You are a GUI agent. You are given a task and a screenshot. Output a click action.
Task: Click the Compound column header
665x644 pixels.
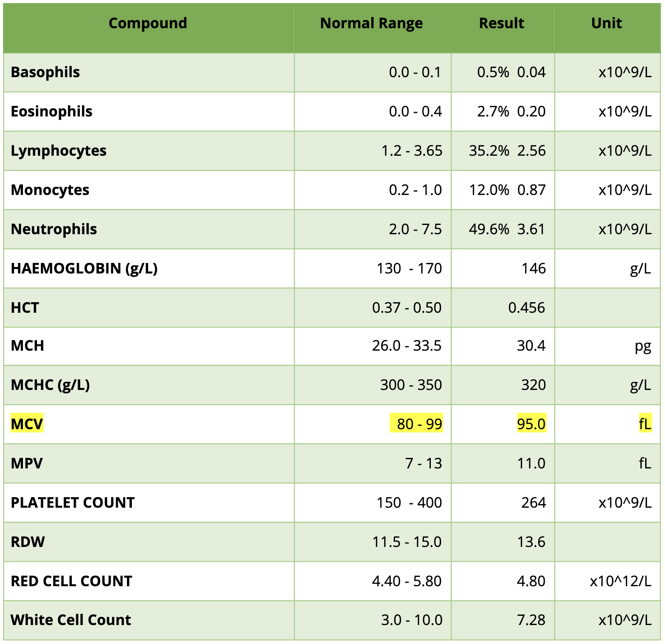[149, 23]
